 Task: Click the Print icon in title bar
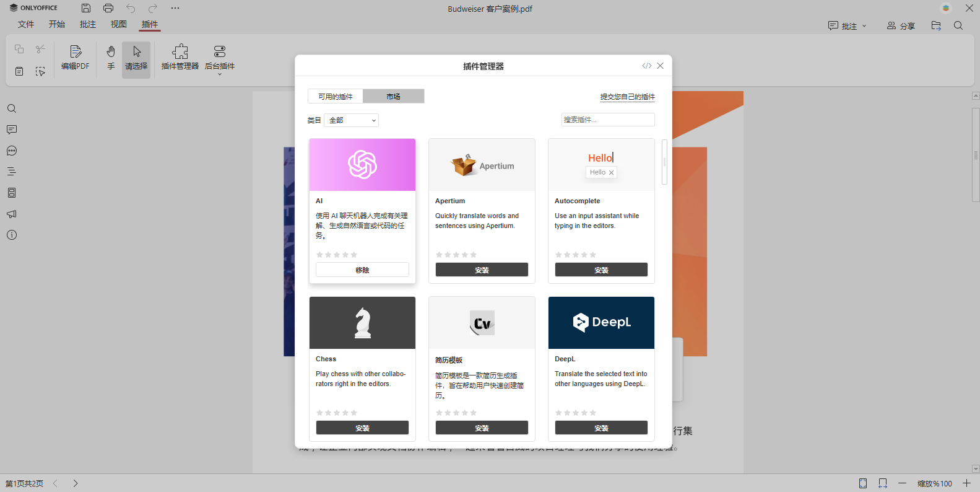tap(108, 8)
